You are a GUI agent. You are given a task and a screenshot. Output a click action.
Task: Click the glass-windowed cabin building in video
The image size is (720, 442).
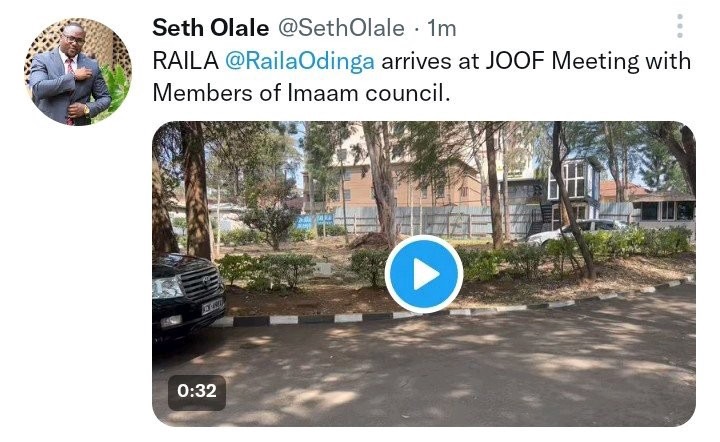click(575, 189)
